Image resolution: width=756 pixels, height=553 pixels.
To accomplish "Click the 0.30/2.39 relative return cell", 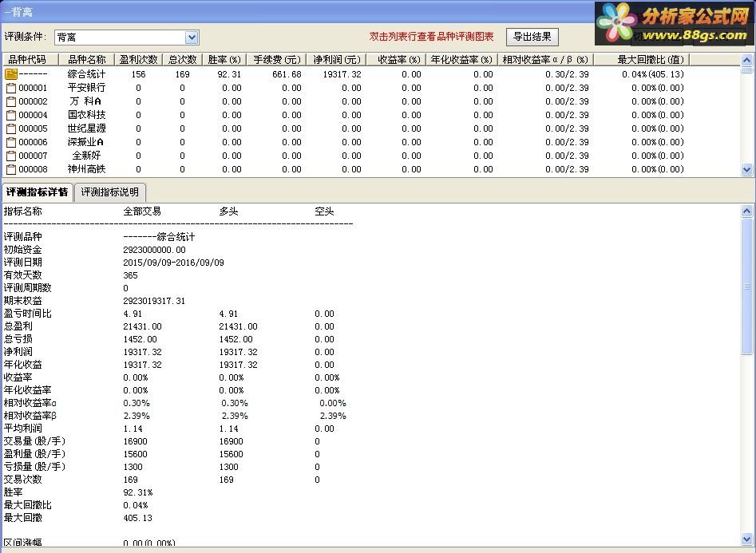I will click(567, 74).
